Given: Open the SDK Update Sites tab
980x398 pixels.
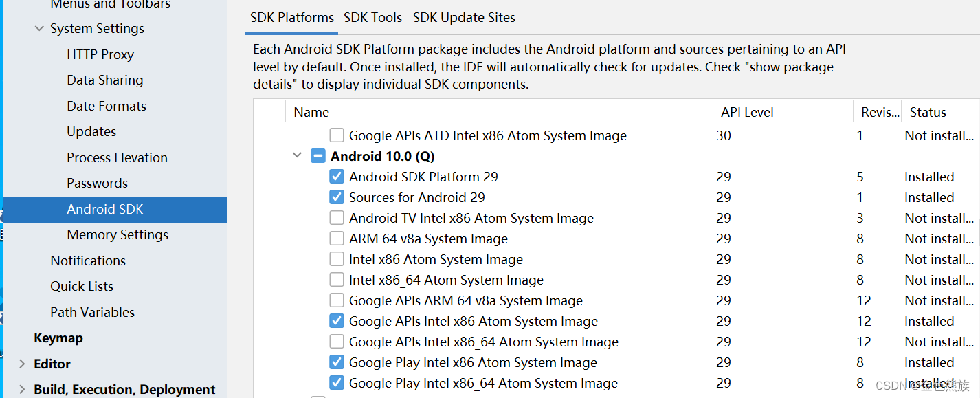Looking at the screenshot, I should 464,17.
